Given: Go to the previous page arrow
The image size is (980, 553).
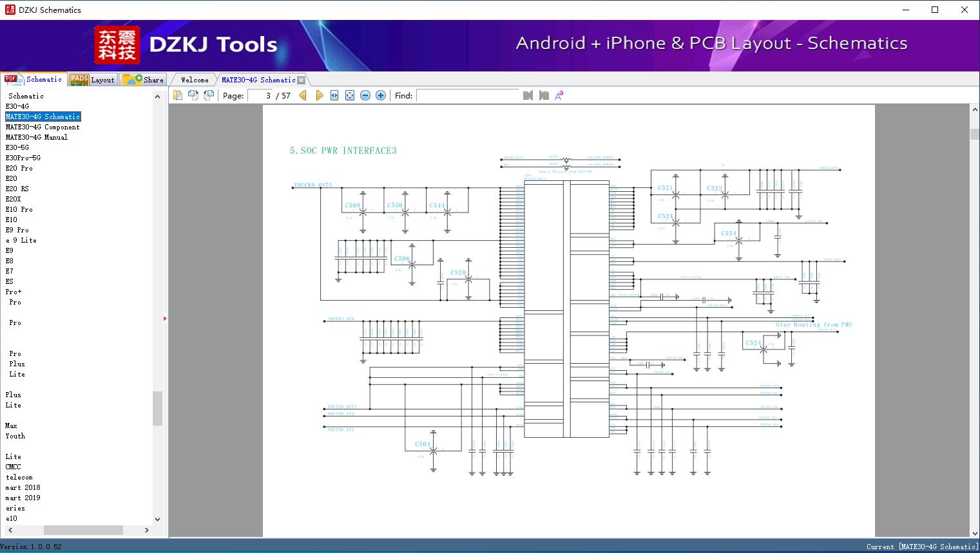Looking at the screenshot, I should [303, 95].
